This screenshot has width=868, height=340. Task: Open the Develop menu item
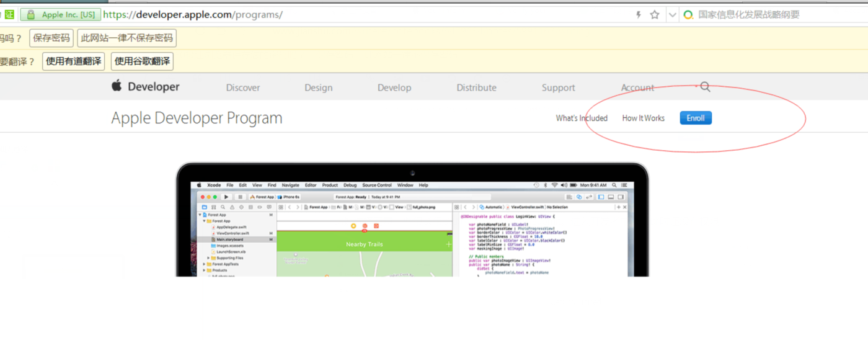[394, 87]
